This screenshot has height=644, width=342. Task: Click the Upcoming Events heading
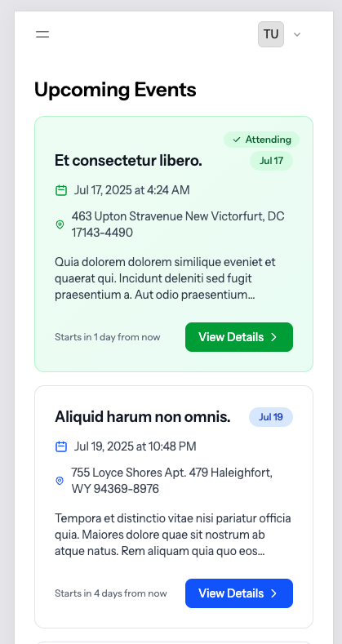pyautogui.click(x=115, y=90)
